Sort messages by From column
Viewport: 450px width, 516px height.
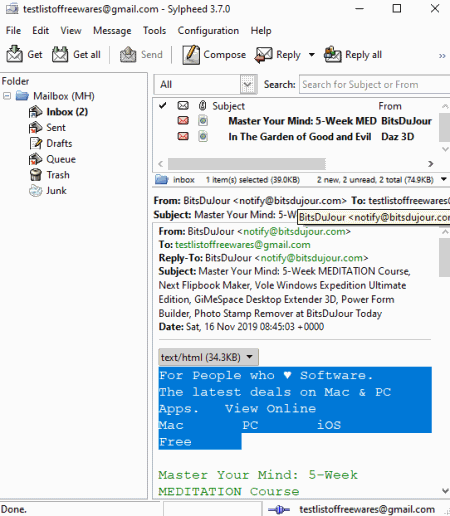click(x=390, y=106)
